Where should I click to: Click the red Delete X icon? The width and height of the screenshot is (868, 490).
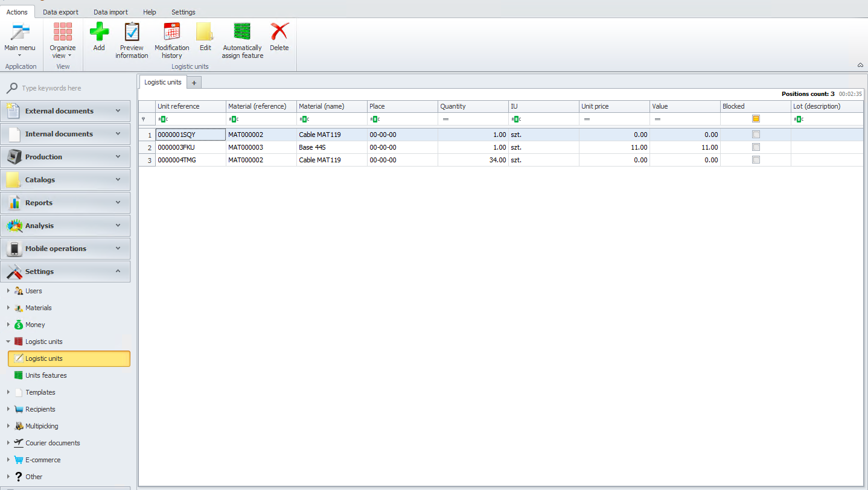coord(279,31)
